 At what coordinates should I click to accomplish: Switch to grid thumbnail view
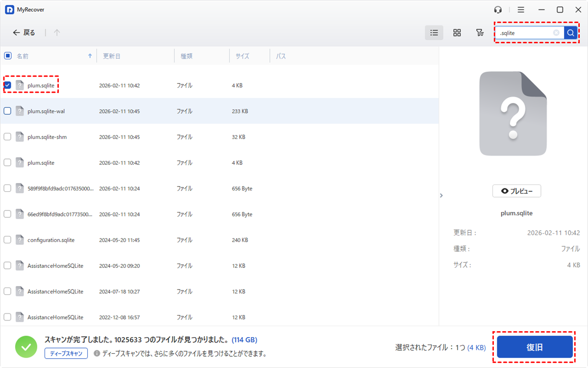[457, 33]
